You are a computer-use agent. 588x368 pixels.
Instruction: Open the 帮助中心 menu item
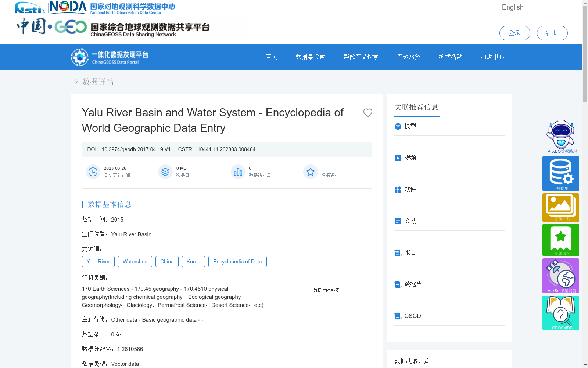tap(493, 57)
